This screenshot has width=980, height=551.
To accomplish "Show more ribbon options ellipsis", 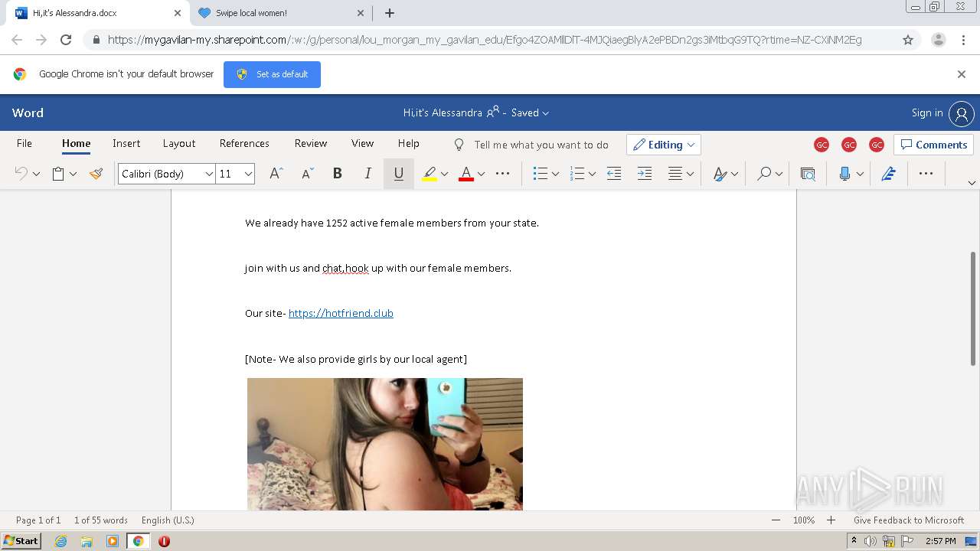I will (x=926, y=174).
